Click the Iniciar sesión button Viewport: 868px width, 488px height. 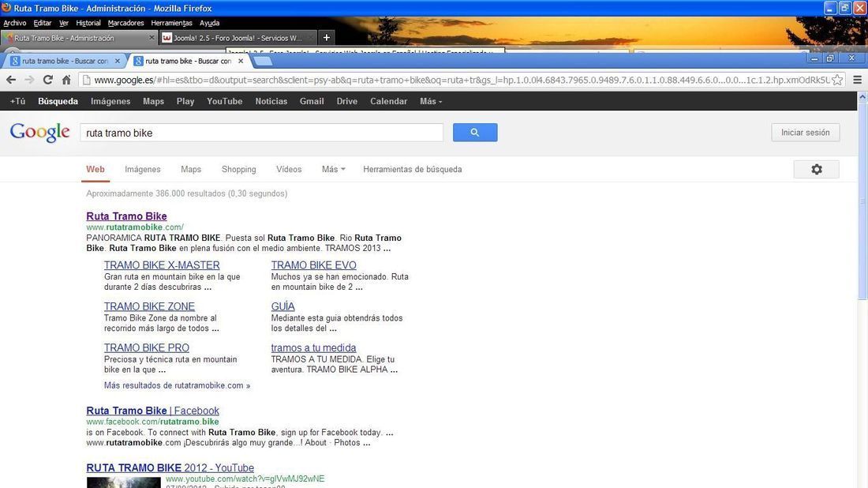click(806, 133)
